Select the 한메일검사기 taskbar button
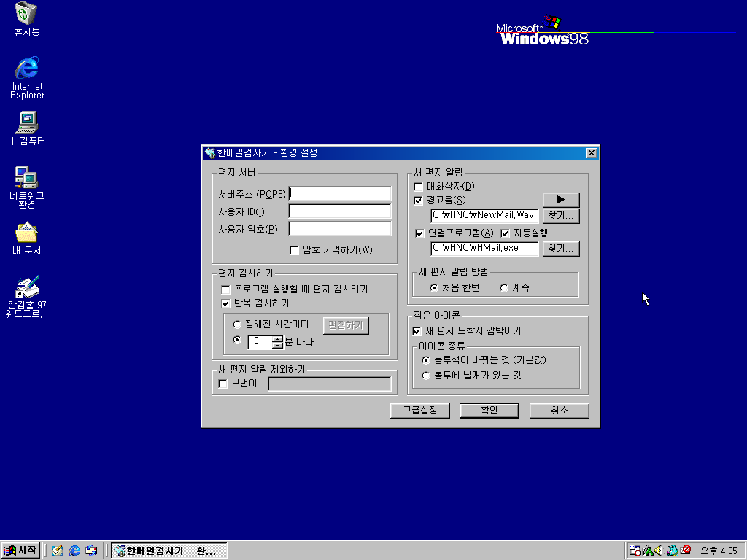The height and width of the screenshot is (560, 747). pos(169,551)
